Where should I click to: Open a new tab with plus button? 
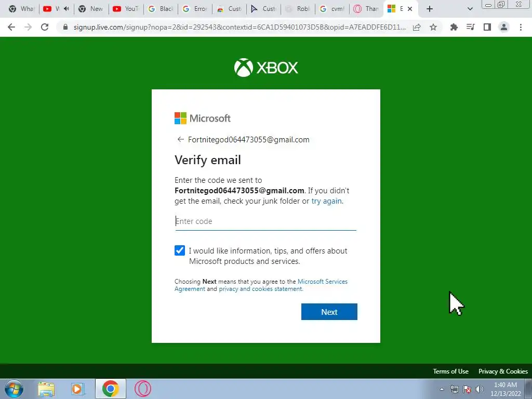click(430, 9)
